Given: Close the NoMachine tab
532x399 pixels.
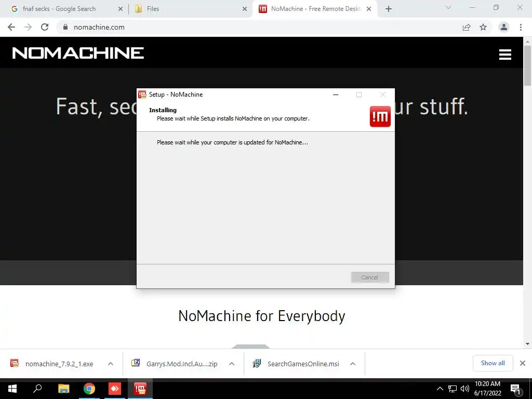Looking at the screenshot, I should click(369, 9).
